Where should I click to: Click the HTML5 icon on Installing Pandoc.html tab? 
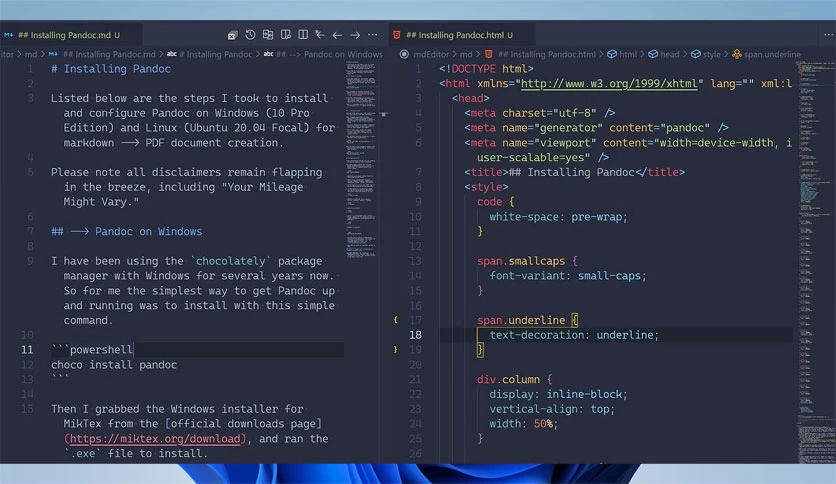coord(397,35)
